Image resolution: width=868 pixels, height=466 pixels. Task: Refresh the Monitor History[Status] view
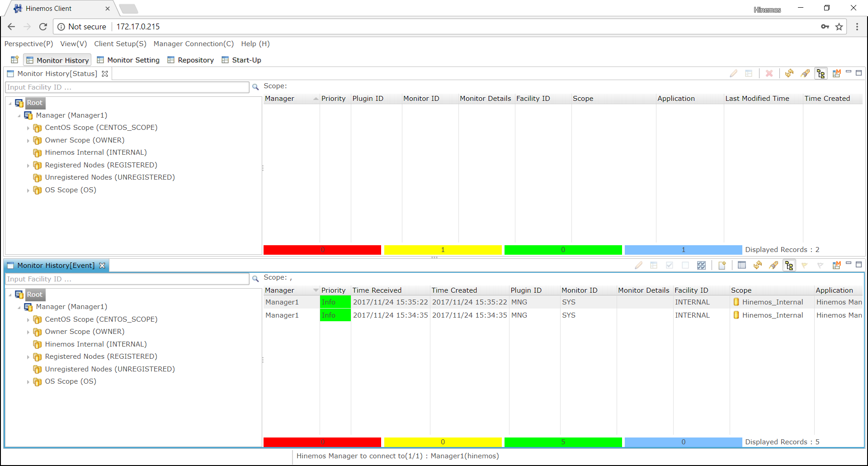coord(789,73)
